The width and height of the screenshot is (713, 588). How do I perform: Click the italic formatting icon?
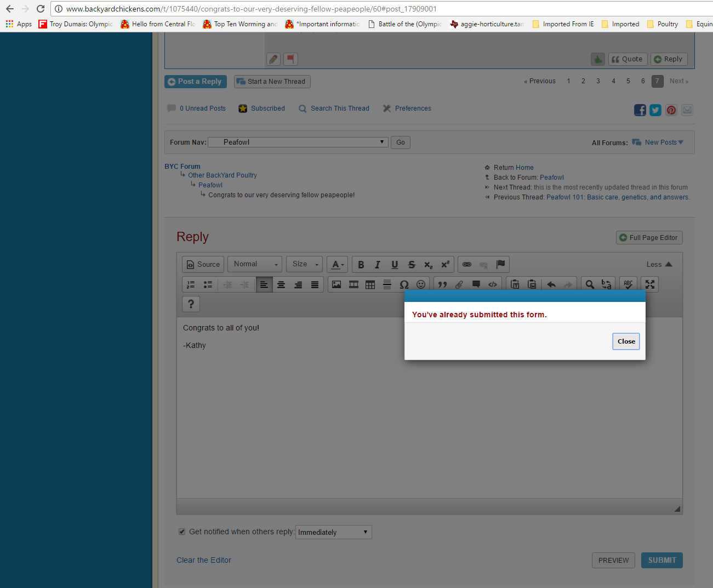(x=378, y=265)
